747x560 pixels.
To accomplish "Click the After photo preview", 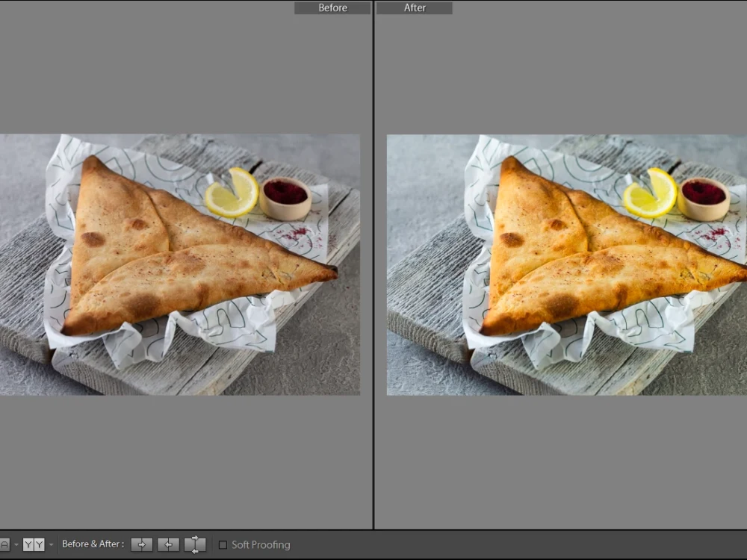I will pyautogui.click(x=566, y=265).
